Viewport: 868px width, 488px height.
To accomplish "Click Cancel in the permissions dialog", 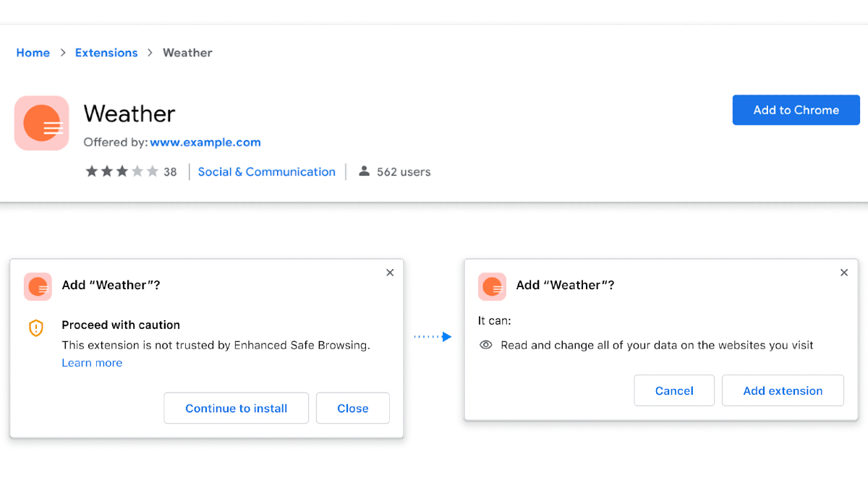I will 674,390.
